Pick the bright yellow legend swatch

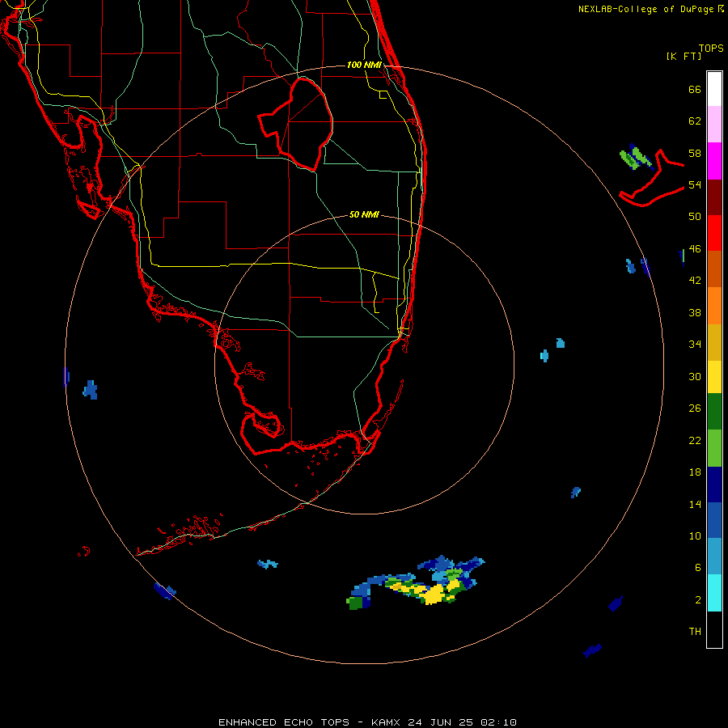[714, 377]
